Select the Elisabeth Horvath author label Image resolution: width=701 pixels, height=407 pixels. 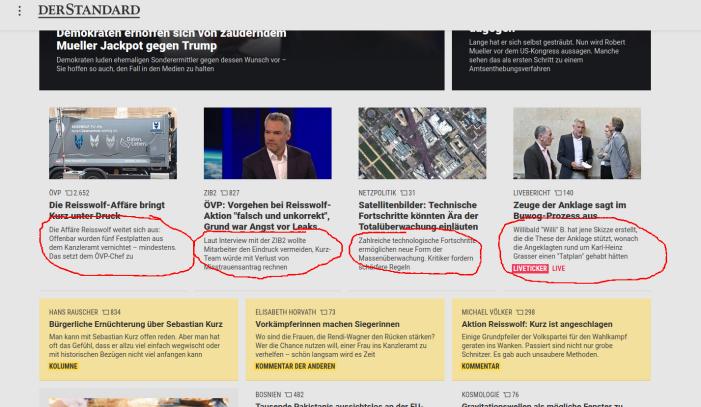click(286, 312)
